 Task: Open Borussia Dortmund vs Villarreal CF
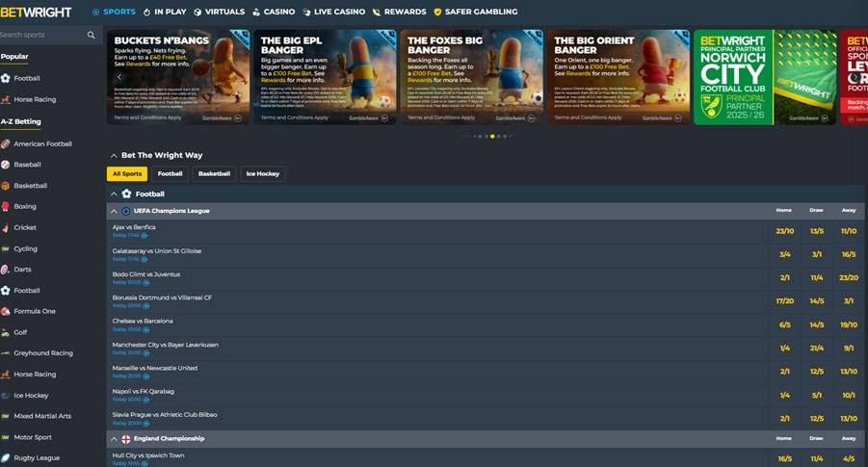click(x=162, y=298)
